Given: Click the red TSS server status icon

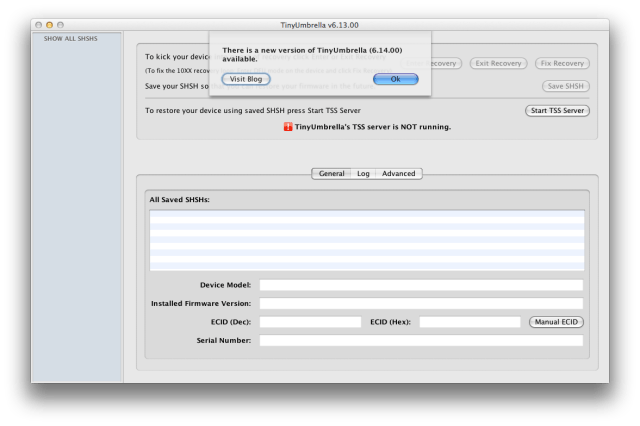Looking at the screenshot, I should [x=289, y=127].
